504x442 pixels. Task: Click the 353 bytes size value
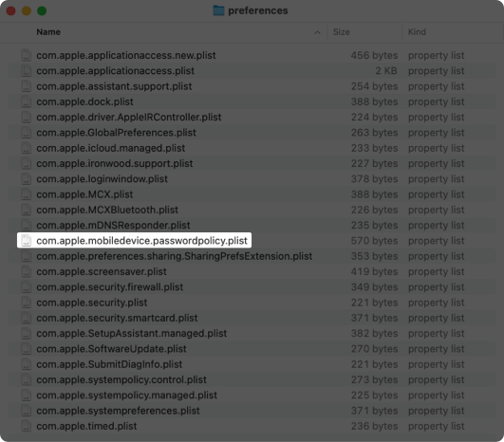coord(374,256)
